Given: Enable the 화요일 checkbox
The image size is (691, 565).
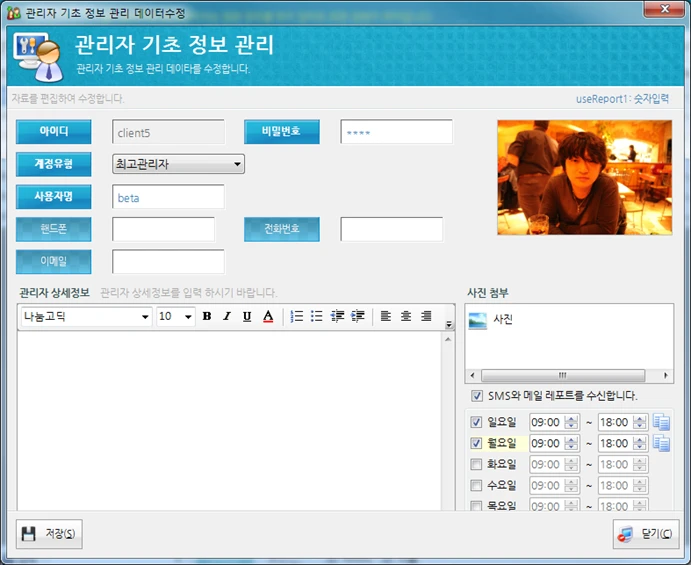Looking at the screenshot, I should pos(476,464).
